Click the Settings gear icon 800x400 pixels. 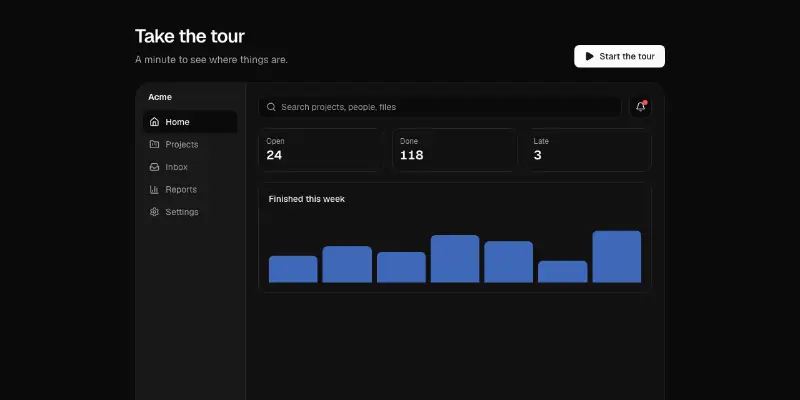(x=154, y=212)
